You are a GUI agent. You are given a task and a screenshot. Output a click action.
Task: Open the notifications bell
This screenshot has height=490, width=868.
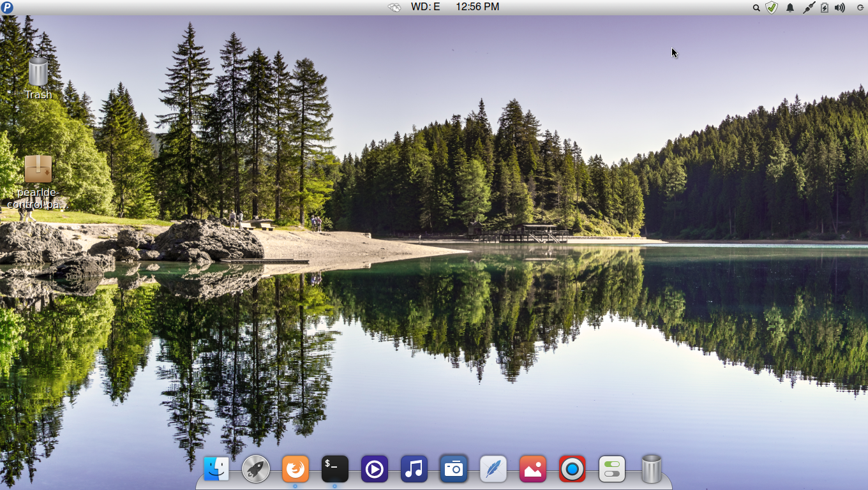[x=790, y=8]
